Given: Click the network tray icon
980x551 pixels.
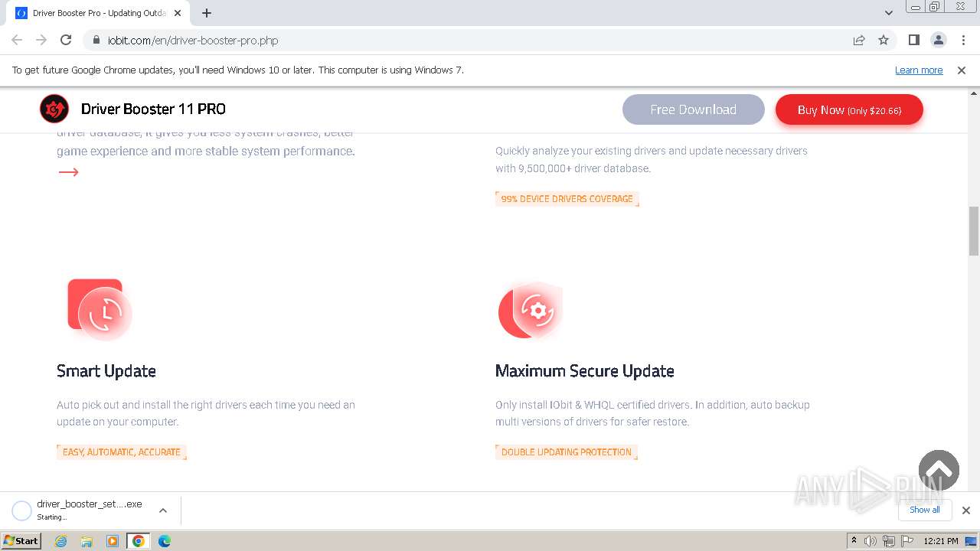Looking at the screenshot, I should click(888, 541).
